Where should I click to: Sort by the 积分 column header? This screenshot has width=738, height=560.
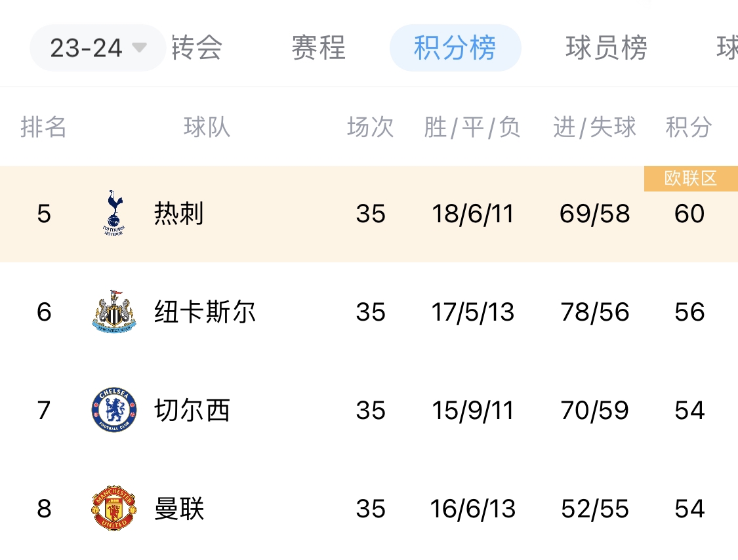point(688,127)
